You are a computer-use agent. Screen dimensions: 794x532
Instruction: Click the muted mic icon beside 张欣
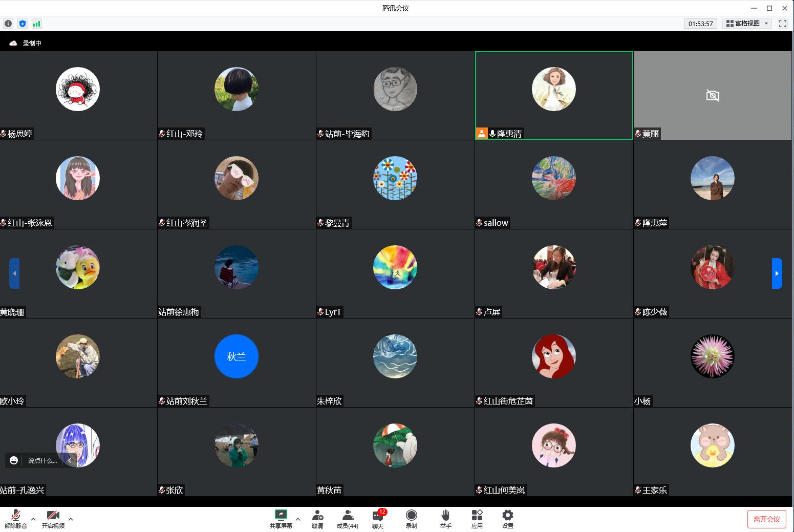[x=162, y=490]
